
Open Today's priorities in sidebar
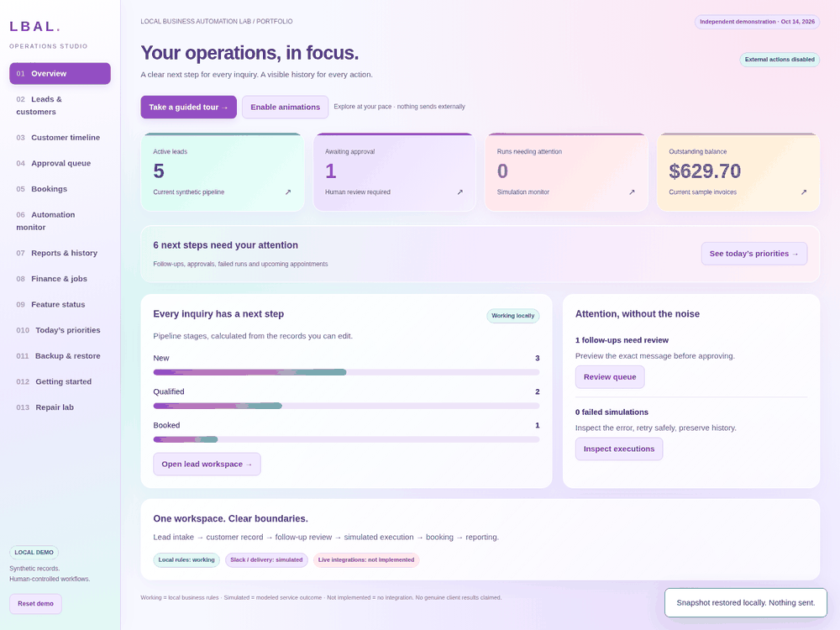(60, 330)
